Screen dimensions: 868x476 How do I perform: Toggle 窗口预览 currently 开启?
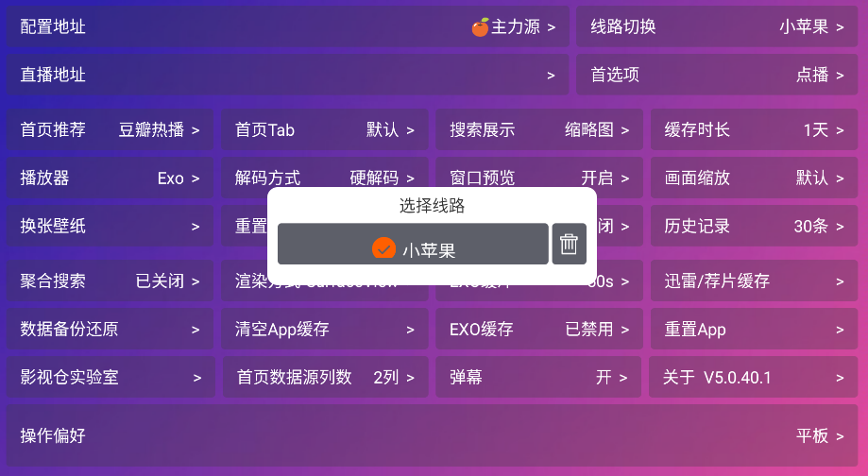pos(539,178)
